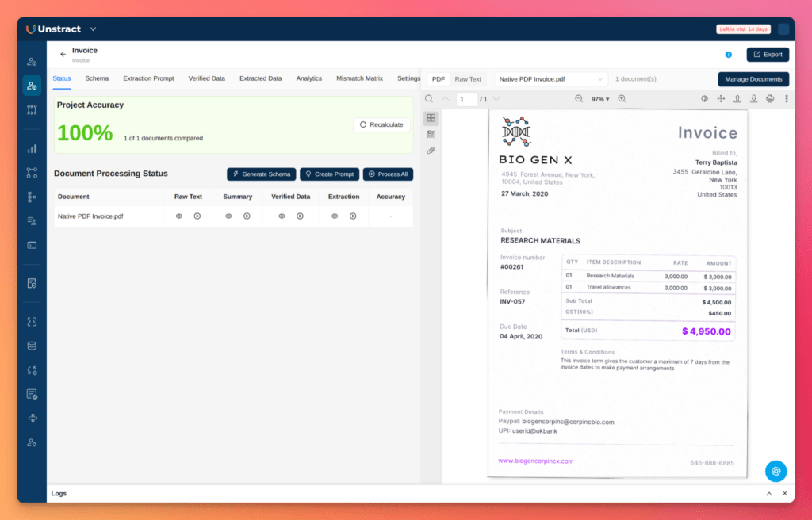Open the 97% zoom level dropdown
The height and width of the screenshot is (520, 812).
[600, 99]
